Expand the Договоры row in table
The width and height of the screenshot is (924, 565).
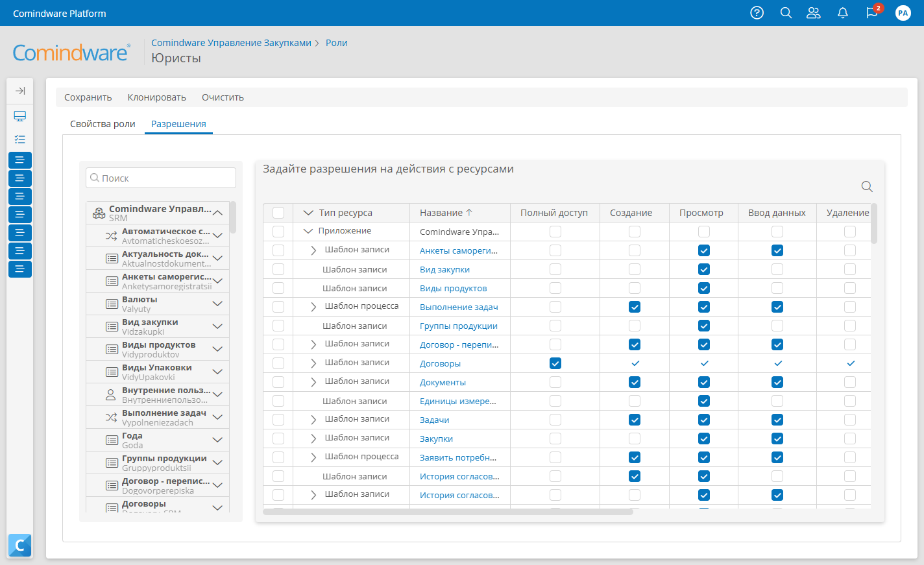[313, 363]
